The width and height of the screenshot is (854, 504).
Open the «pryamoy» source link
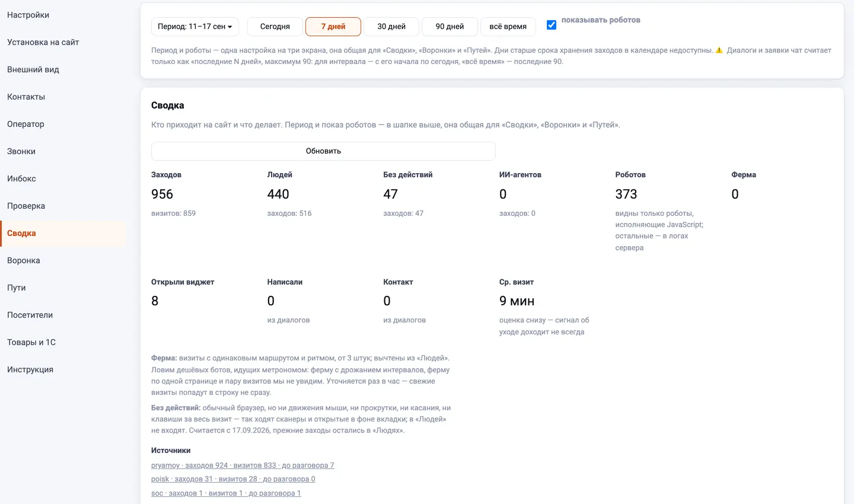243,465
